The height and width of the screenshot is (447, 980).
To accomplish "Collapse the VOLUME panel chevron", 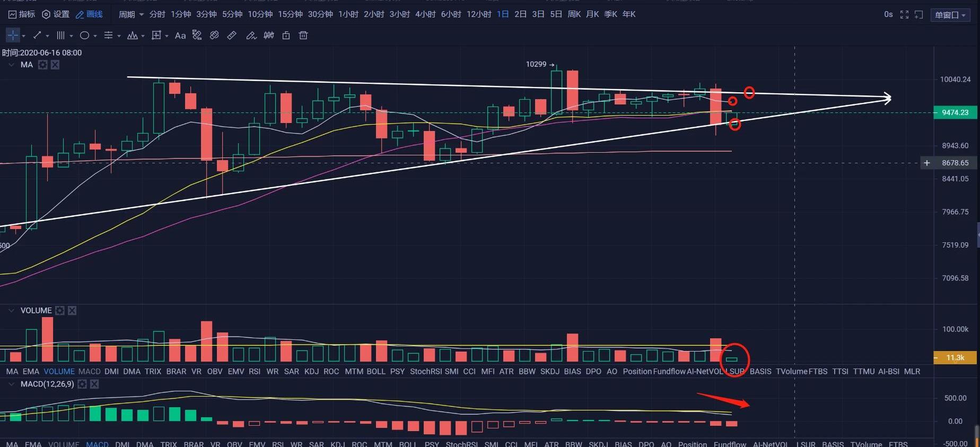I will (11, 310).
